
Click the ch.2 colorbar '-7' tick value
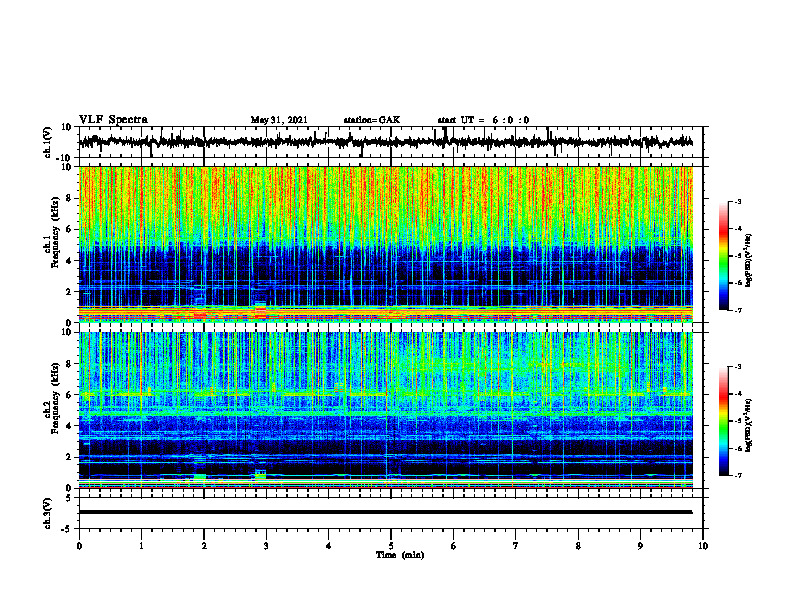(738, 475)
